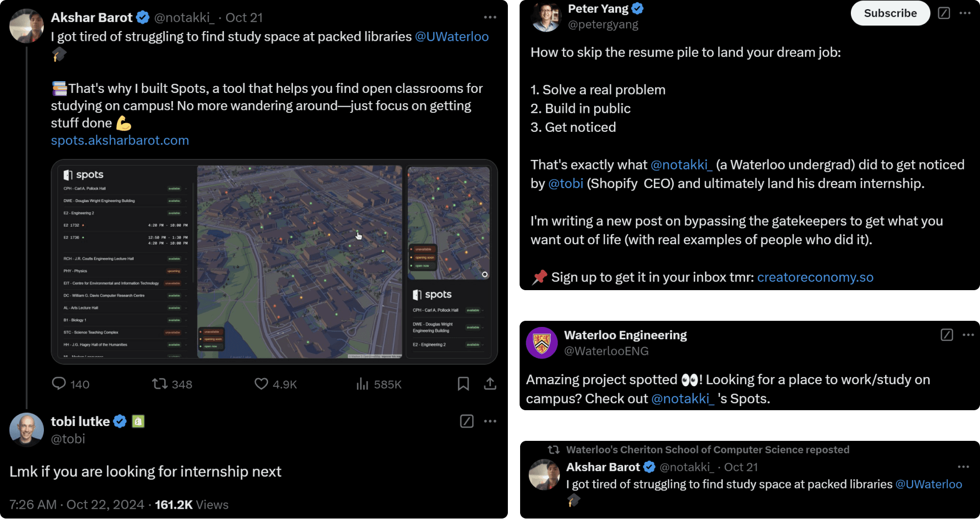The width and height of the screenshot is (980, 519).
Task: Subscribe to Peter Yang
Action: 890,13
